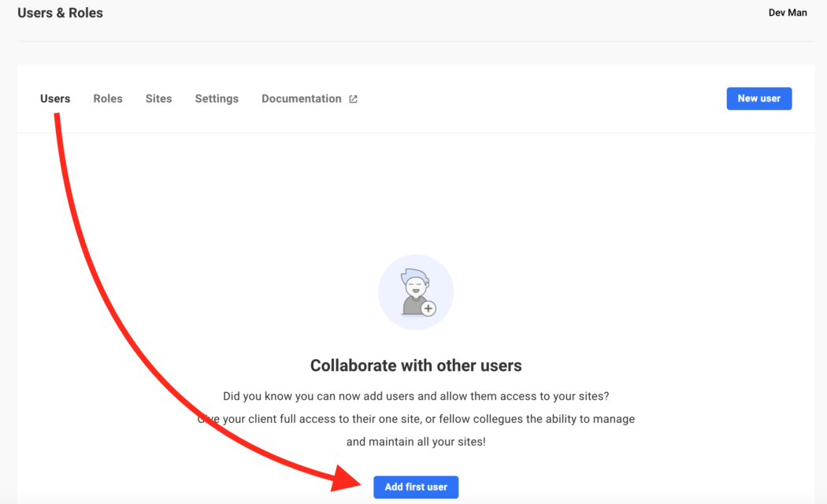827x504 pixels.
Task: Create your first user account
Action: [416, 487]
